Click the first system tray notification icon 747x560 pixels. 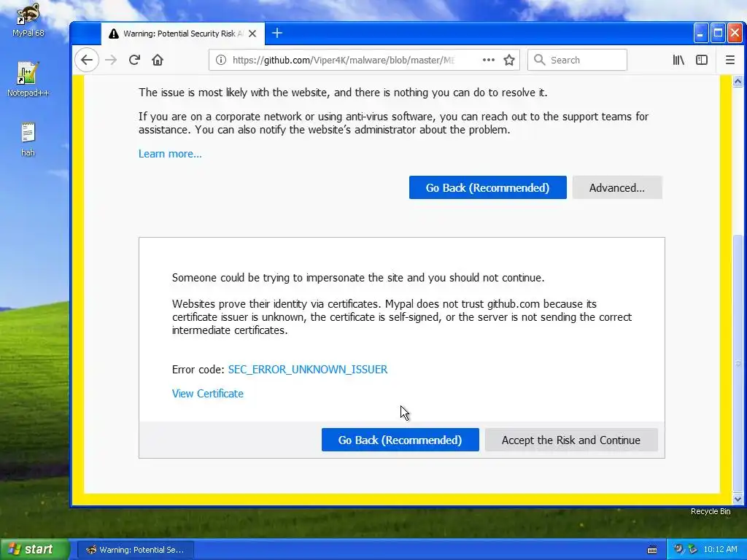click(678, 550)
